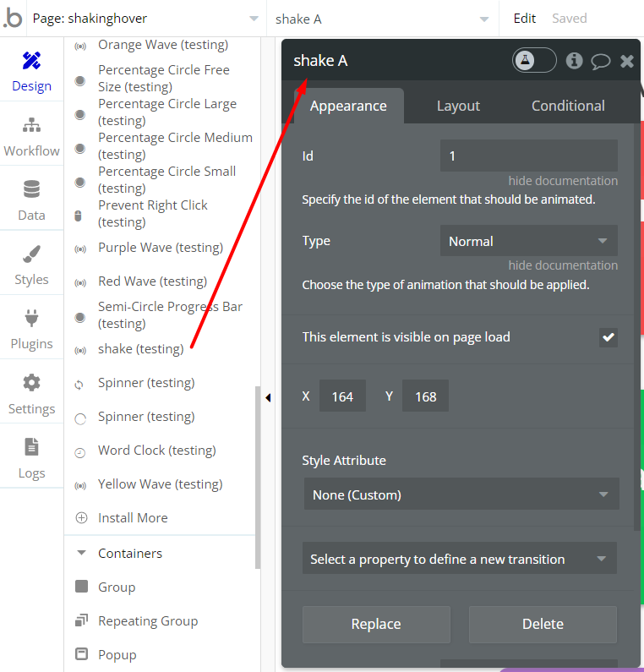
Task: Click the Bubble logo icon
Action: [x=13, y=18]
